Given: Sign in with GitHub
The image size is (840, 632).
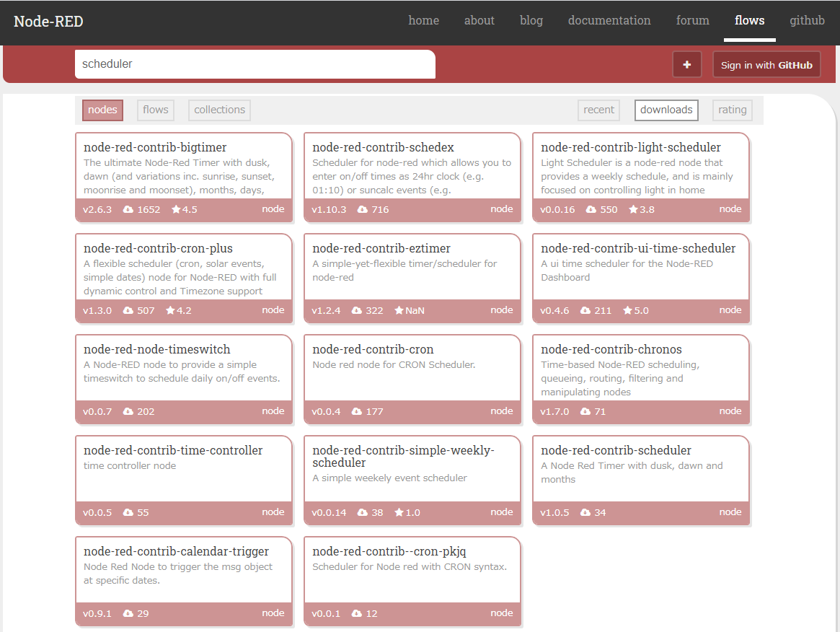Looking at the screenshot, I should click(x=766, y=65).
